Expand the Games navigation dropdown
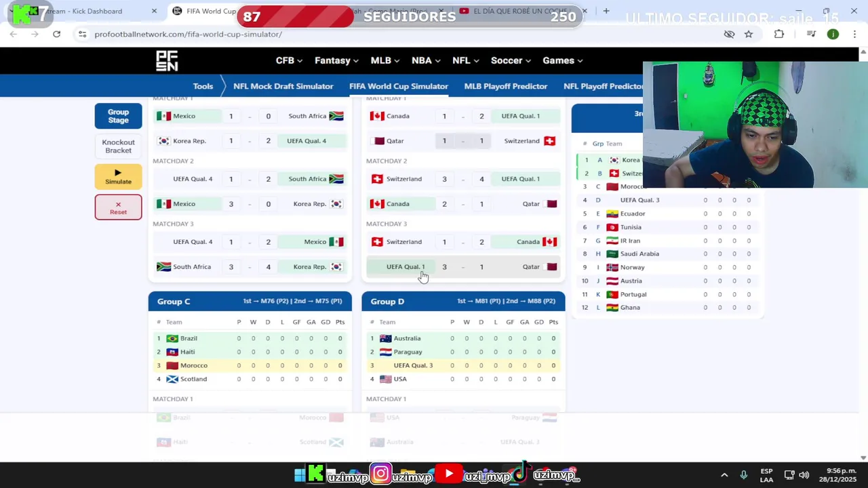Screen dimensions: 868x488 pos(562,60)
